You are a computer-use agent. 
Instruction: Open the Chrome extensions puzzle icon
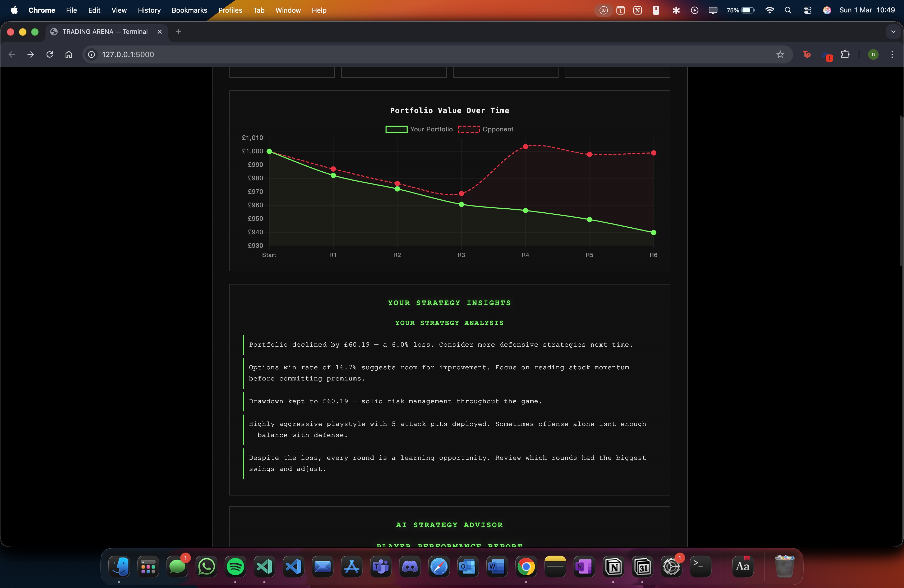tap(845, 54)
